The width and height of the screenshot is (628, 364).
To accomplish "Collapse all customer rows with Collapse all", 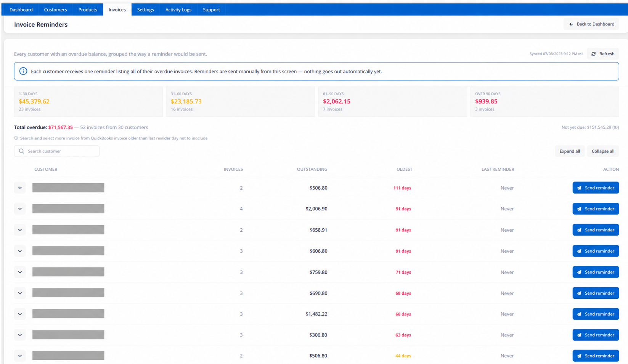I will point(603,151).
